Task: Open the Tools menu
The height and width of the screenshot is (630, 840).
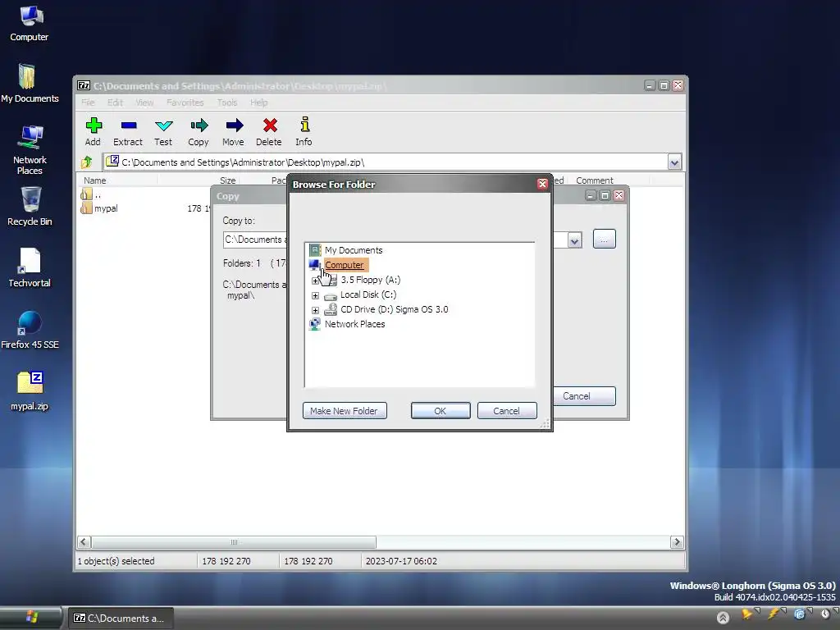Action: pyautogui.click(x=227, y=103)
